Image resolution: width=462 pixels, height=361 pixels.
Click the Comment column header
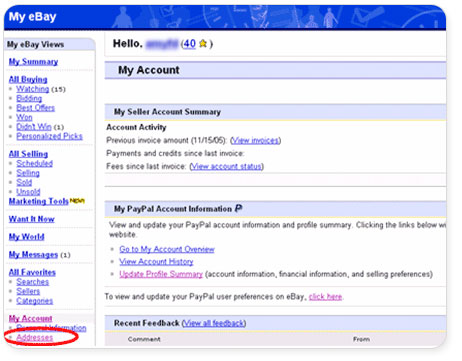(144, 339)
